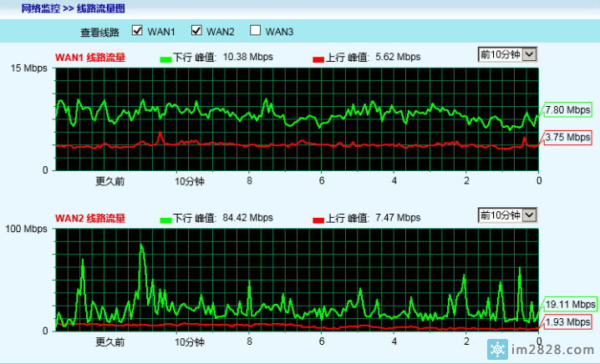Click the WAN1 7.80 Mbps value tag
600x364 pixels.
(x=567, y=110)
